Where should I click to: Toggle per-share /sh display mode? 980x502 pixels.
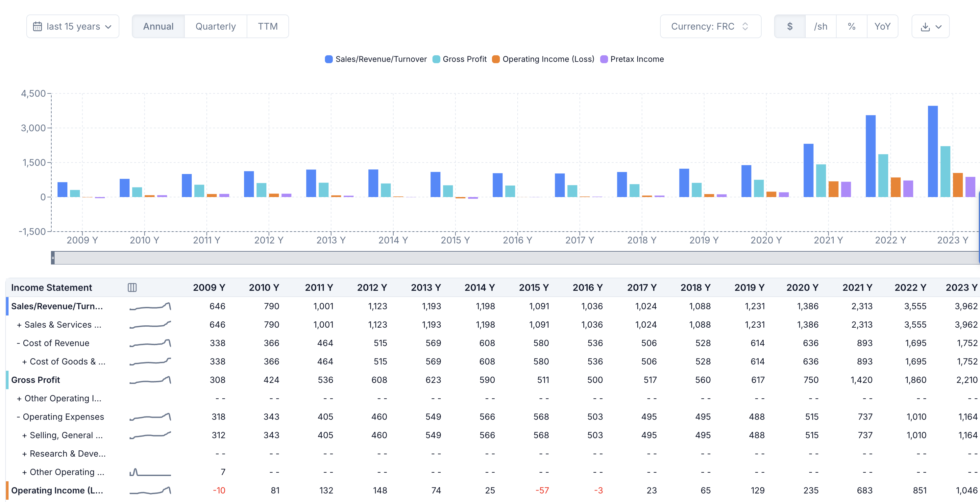(x=821, y=26)
